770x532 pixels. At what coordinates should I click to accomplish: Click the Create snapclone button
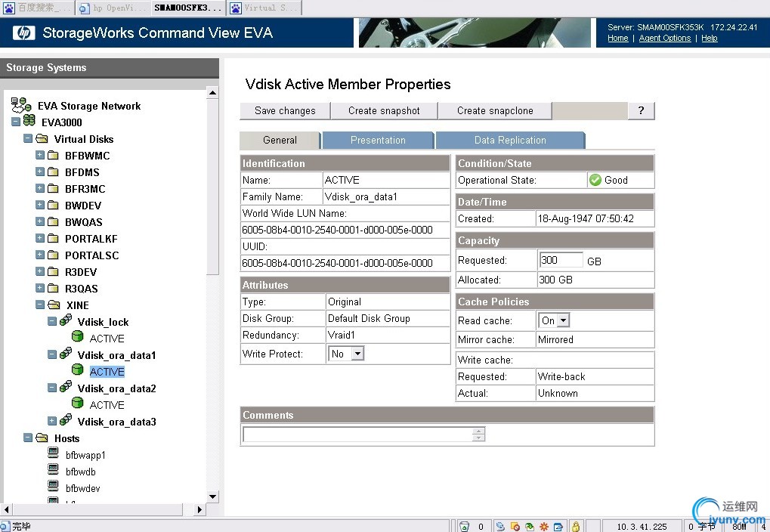495,110
